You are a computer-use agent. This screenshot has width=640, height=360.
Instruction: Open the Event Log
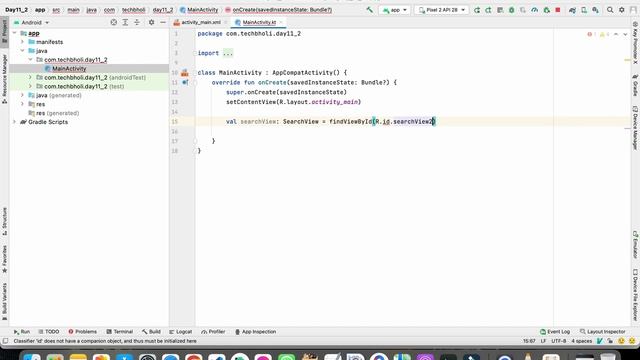click(x=555, y=332)
